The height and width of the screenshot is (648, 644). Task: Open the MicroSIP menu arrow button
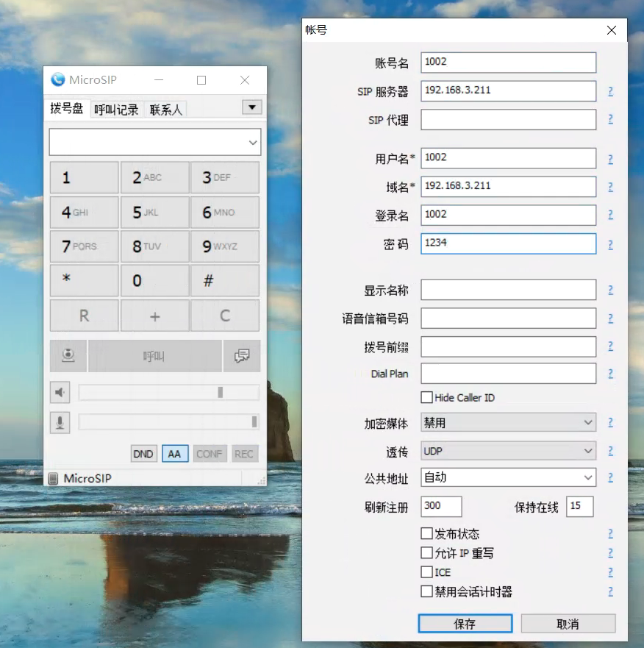pos(251,107)
